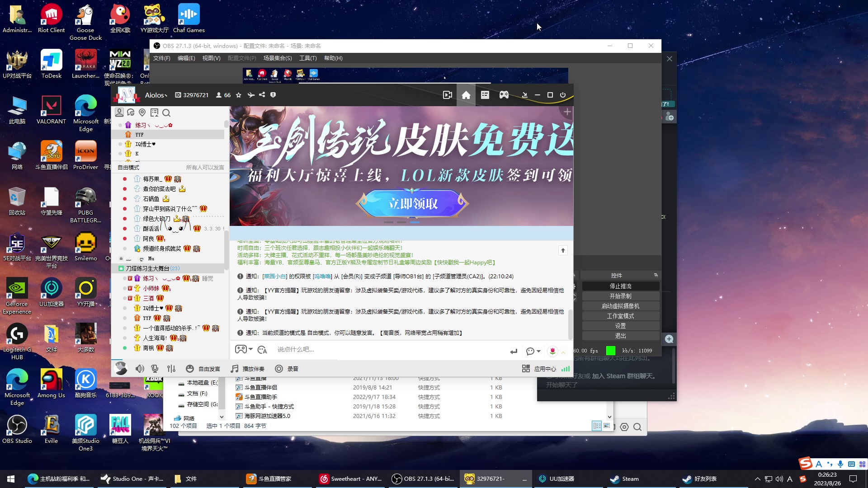Open OBS 编辑(E) menu
868x488 pixels.
tap(186, 58)
